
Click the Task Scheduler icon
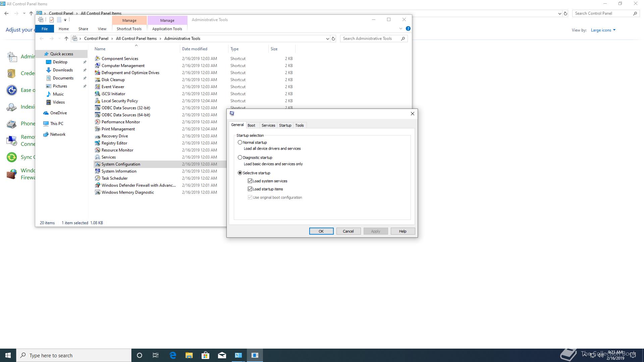(97, 178)
